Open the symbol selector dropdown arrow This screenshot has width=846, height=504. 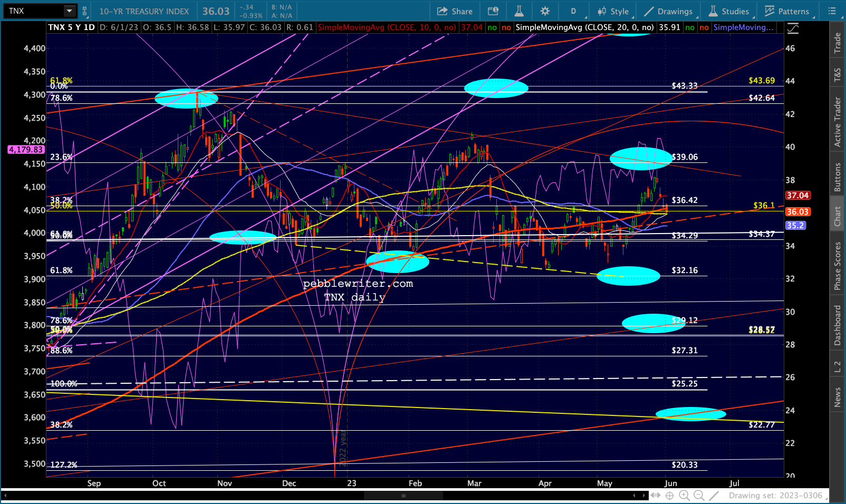pos(70,11)
